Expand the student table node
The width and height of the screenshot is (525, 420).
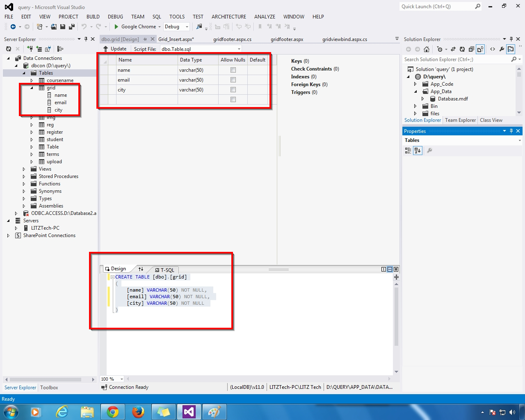tap(32, 139)
